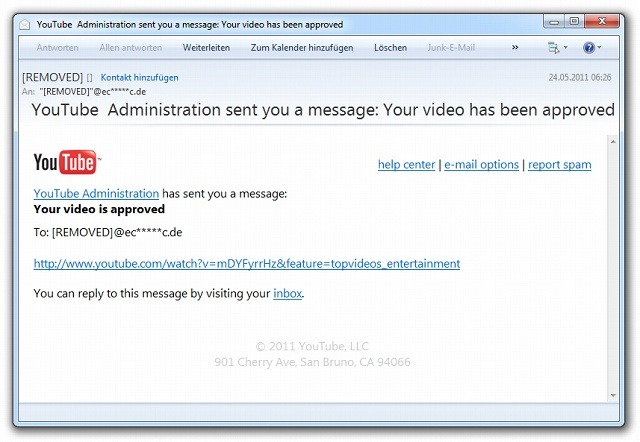This screenshot has height=442, width=640.
Task: Expand the options icon dropdown arrow
Action: (x=566, y=47)
